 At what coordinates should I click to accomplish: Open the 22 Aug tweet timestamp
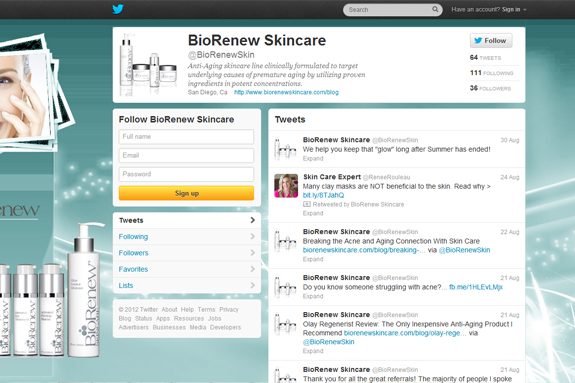coord(510,232)
